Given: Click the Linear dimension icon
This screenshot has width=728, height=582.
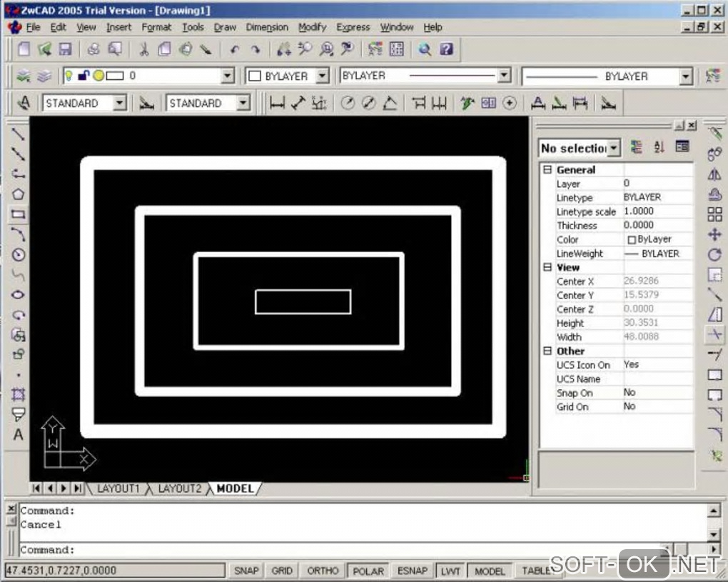Looking at the screenshot, I should 277,103.
